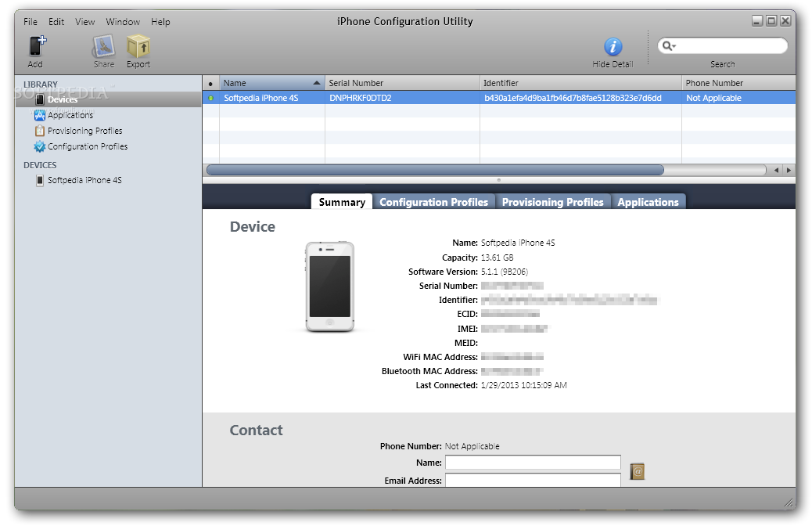The width and height of the screenshot is (812, 526).
Task: Select Softpedia iPhone 4S under DEVICES
Action: tap(79, 180)
